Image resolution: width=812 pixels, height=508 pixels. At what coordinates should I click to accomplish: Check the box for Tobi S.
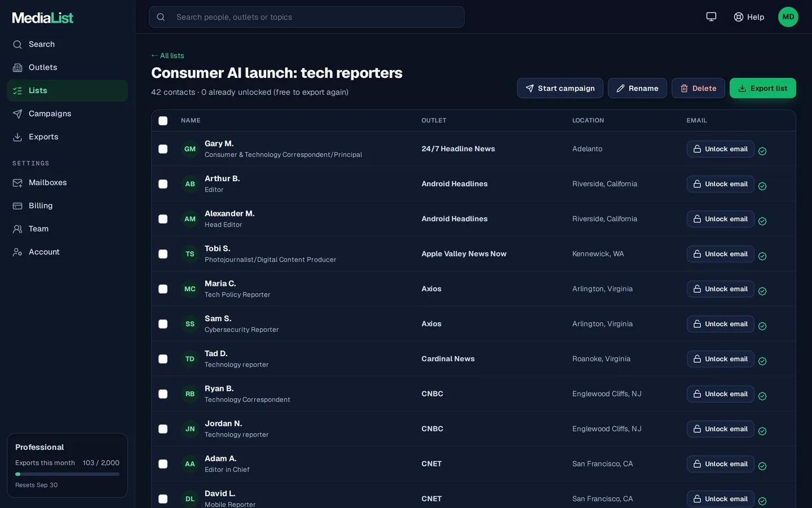pos(163,254)
